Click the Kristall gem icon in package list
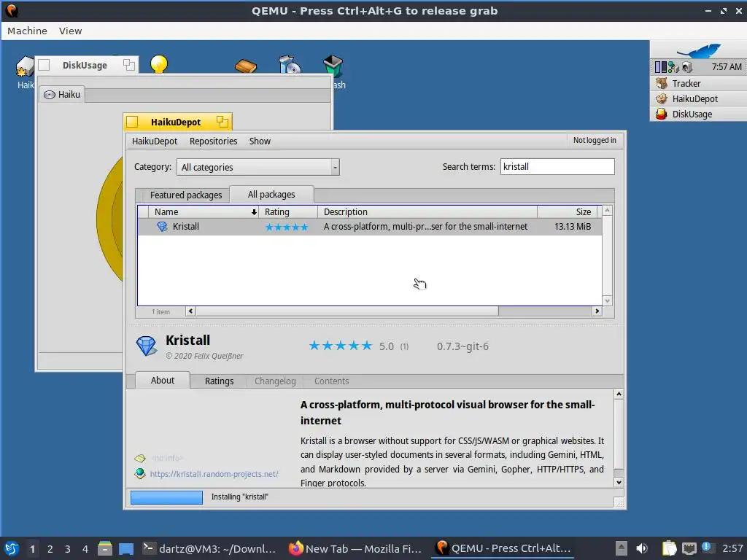 point(162,227)
